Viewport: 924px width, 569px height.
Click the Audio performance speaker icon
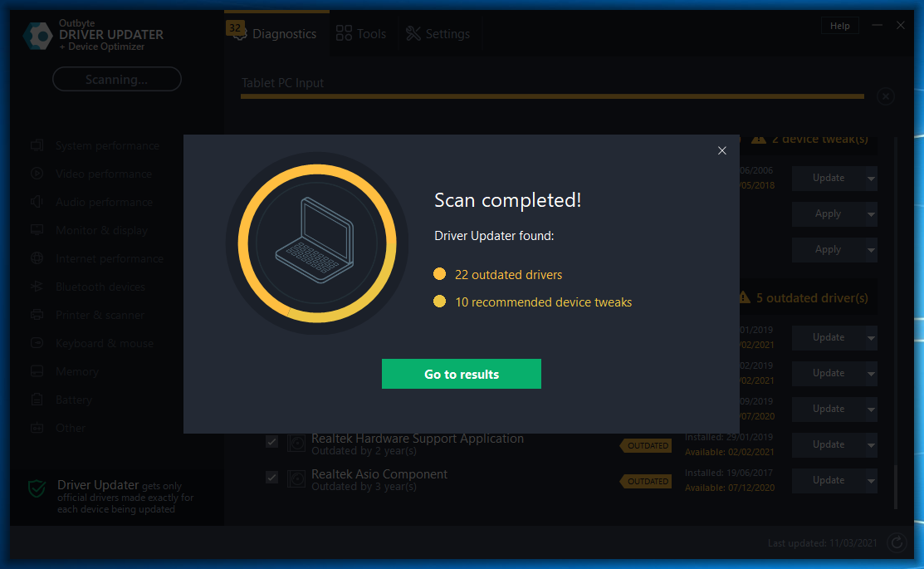click(37, 202)
